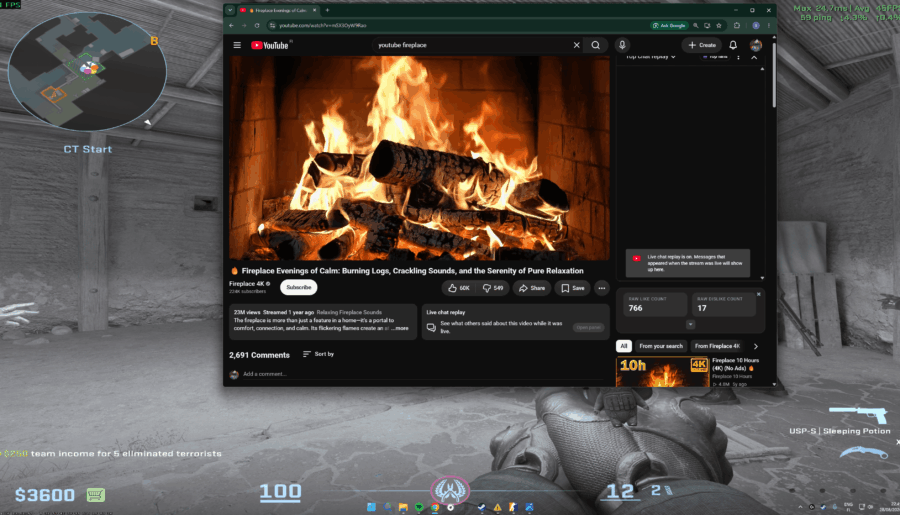Viewport: 900px width, 515px height.
Task: Subscribe to Fireplace 4K channel
Action: pos(298,287)
